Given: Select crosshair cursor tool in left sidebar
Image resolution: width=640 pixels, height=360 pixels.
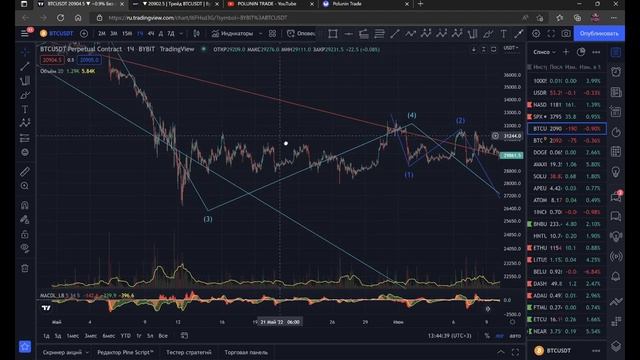Looking at the screenshot, I should tap(25, 52).
